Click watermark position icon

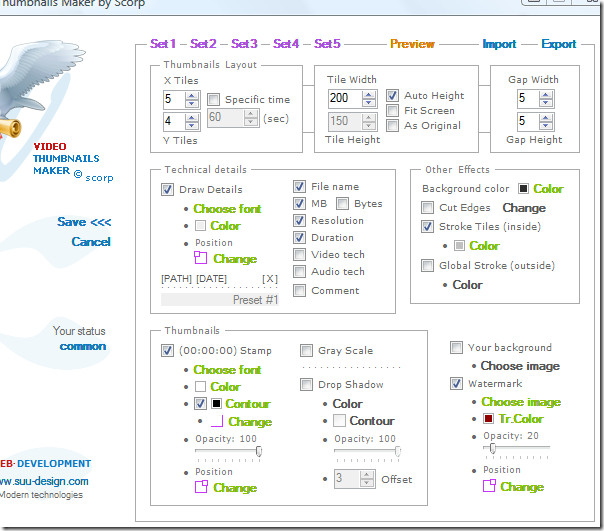tap(489, 486)
